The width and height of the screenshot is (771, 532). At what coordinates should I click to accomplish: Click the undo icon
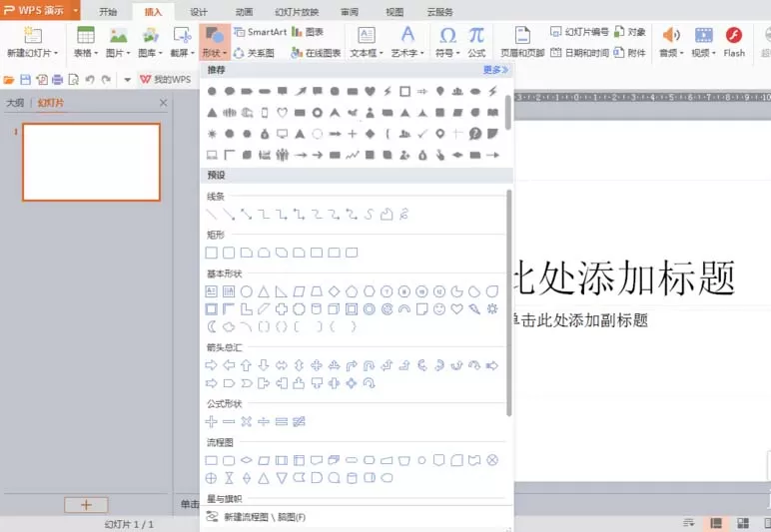(x=90, y=79)
